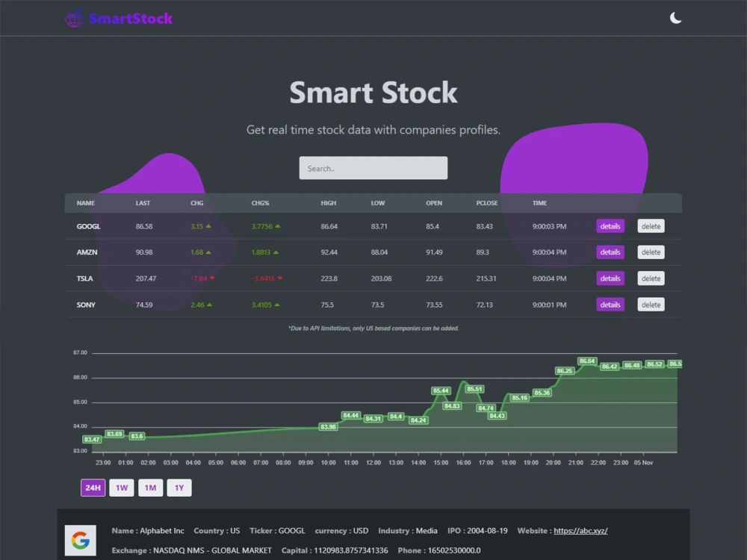Screen dimensions: 747x560
Task: Click the API limitations note text
Action: coord(373,328)
